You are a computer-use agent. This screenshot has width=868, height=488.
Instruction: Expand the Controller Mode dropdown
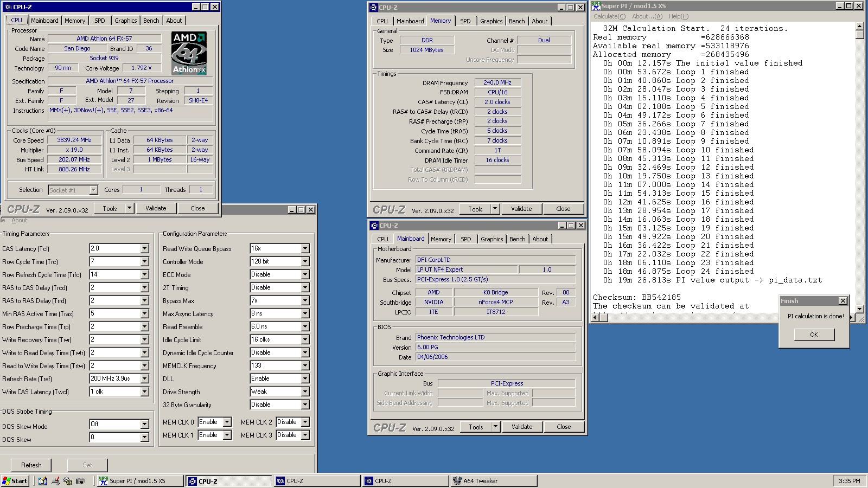click(305, 261)
